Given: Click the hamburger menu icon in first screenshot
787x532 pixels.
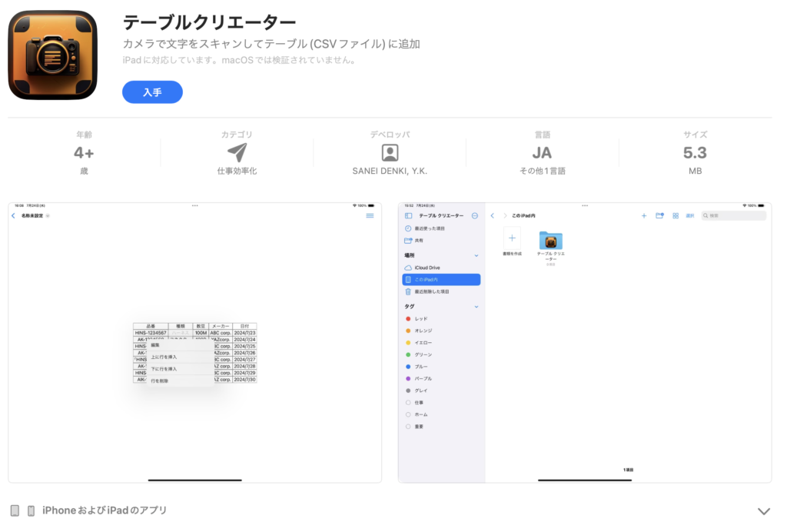Looking at the screenshot, I should coord(370,216).
